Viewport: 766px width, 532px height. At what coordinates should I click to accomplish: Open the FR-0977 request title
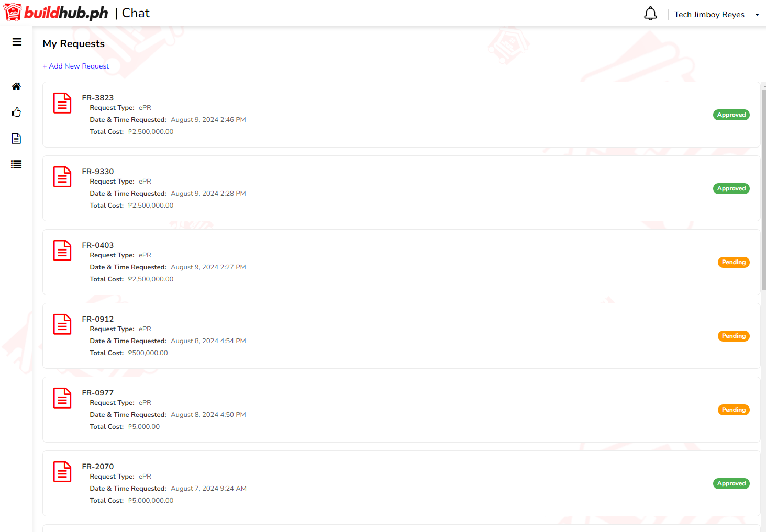coord(98,393)
